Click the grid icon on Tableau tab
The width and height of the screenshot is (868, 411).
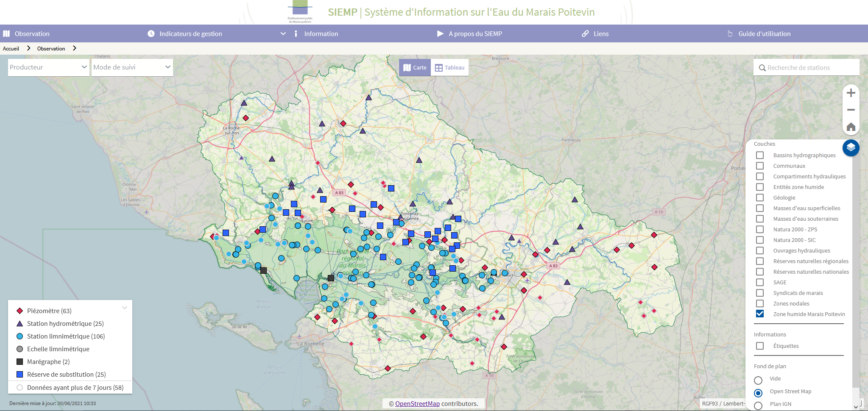click(x=438, y=68)
